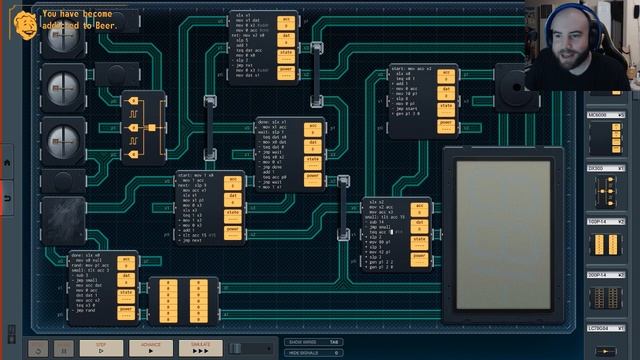Pick the 200P-14 ROM part from the palette
The height and width of the screenshot is (360, 640).
point(606,298)
